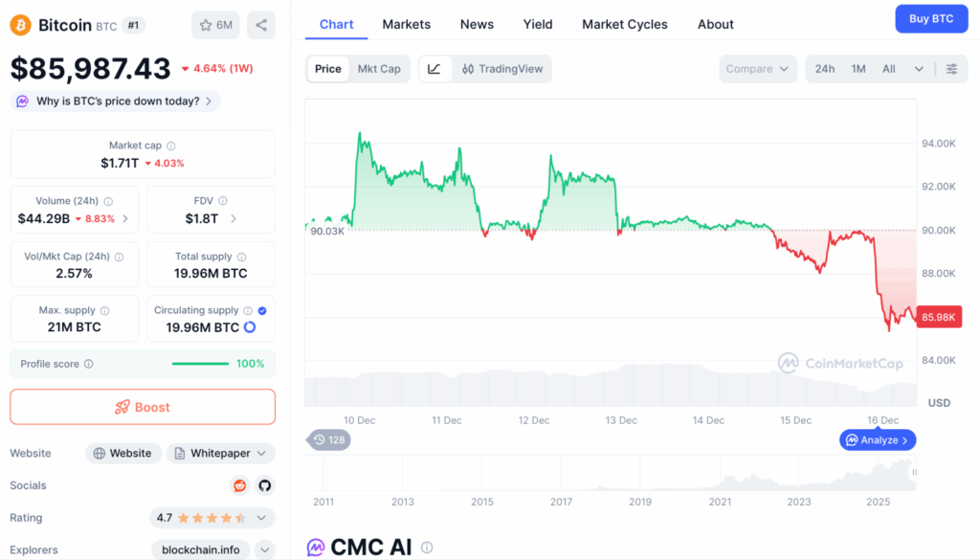Click the Reddit social icon
Viewport: 980px width, 560px height.
239,485
